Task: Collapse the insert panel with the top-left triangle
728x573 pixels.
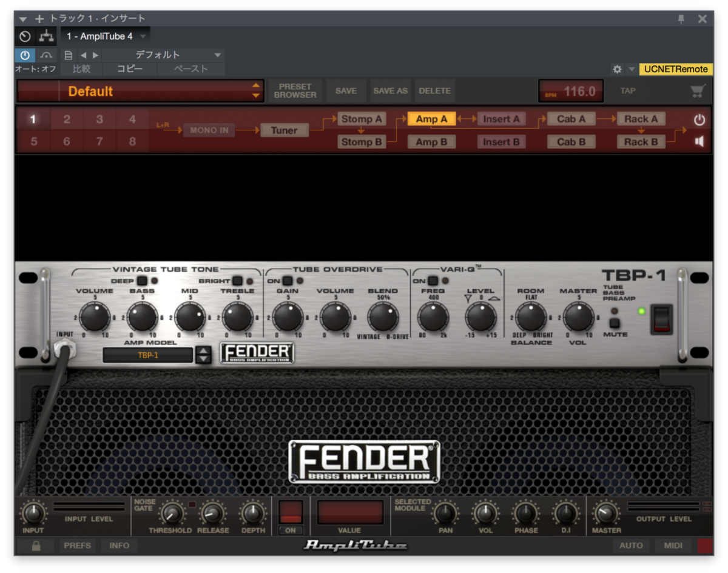Action: pyautogui.click(x=23, y=19)
